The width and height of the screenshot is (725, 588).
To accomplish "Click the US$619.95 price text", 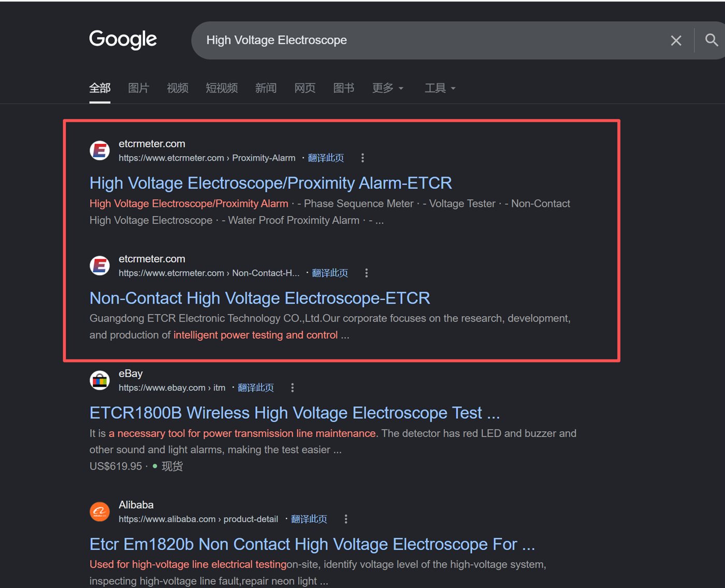I will coord(115,466).
